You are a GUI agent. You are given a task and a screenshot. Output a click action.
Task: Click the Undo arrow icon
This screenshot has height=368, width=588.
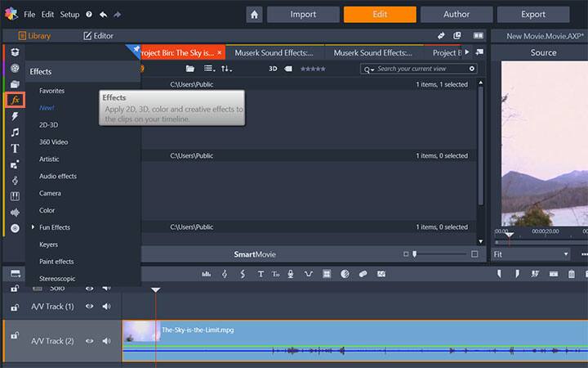click(x=102, y=15)
